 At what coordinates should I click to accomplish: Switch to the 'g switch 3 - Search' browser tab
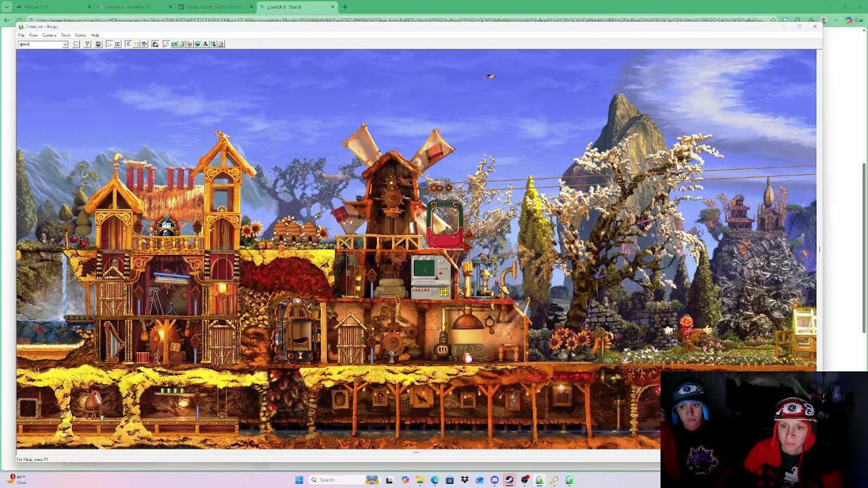click(297, 7)
